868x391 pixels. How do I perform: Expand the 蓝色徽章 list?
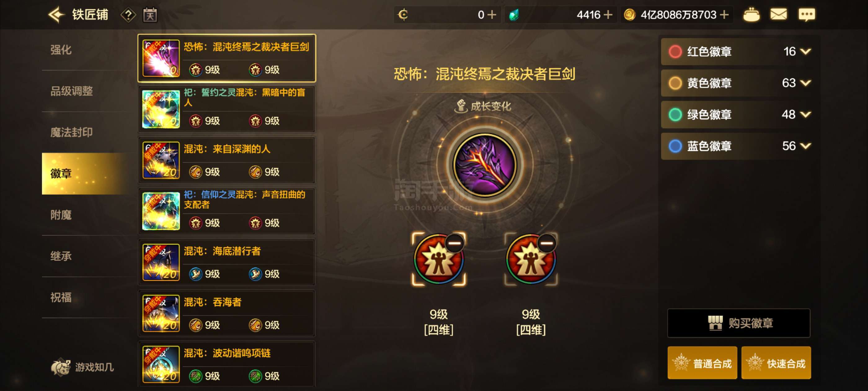[x=806, y=146]
